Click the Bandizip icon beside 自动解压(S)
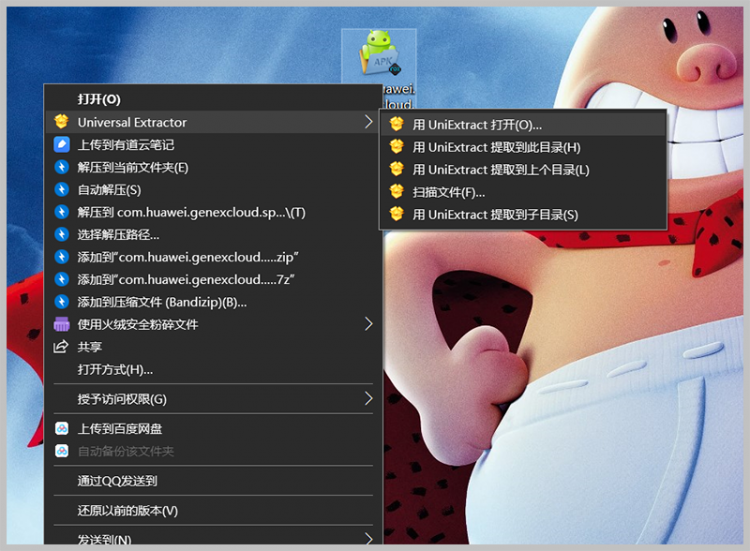This screenshot has width=750, height=551. (61, 189)
